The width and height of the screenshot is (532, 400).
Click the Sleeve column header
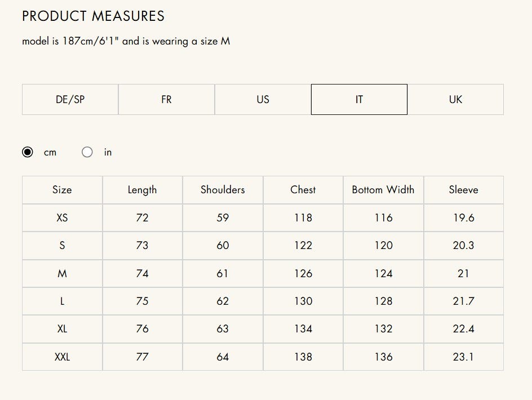pos(463,190)
